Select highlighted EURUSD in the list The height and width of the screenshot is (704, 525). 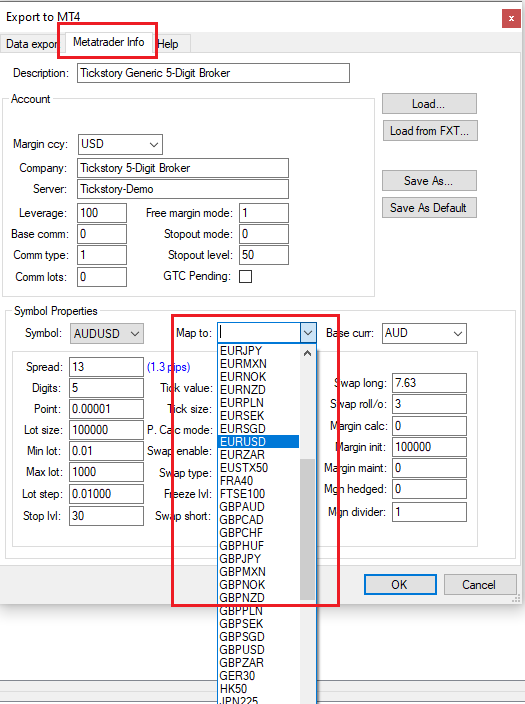[x=259, y=442]
